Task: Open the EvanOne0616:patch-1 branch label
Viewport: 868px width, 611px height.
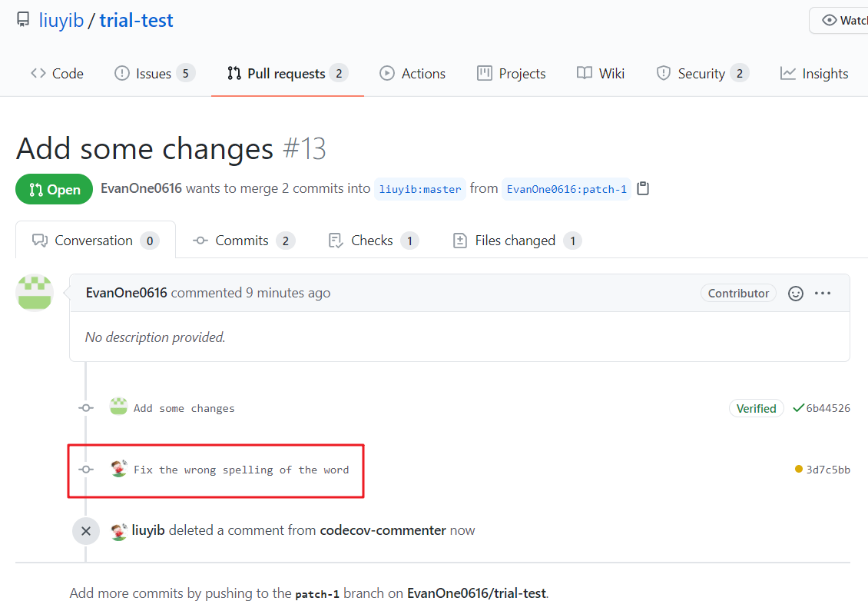Action: point(566,188)
